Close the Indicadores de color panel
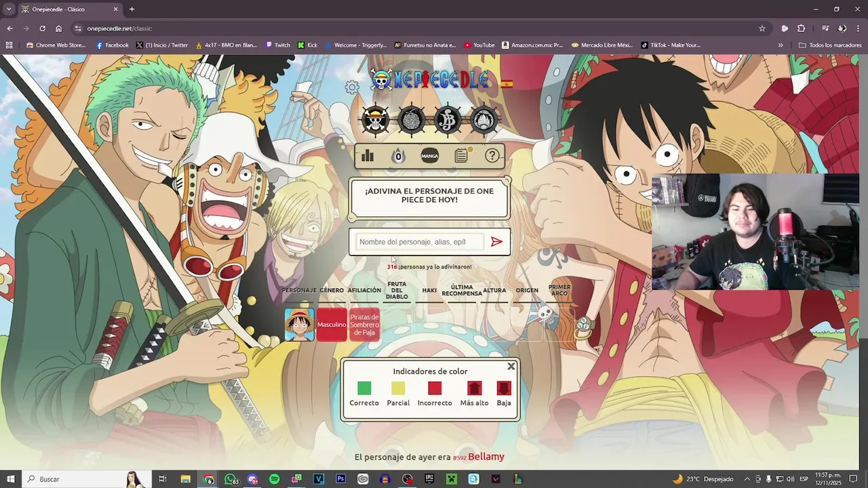The image size is (868, 488). [x=511, y=366]
